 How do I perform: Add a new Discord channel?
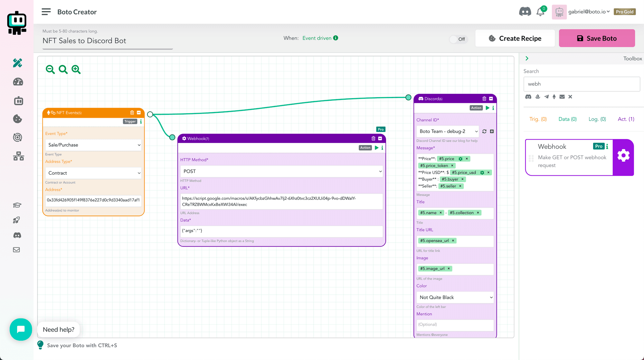pyautogui.click(x=492, y=131)
